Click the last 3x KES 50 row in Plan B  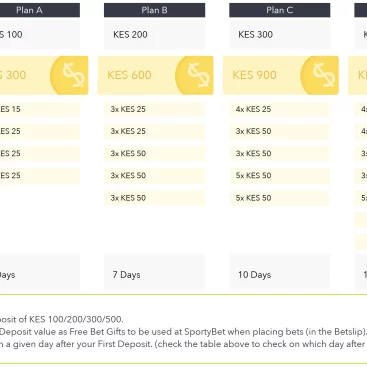point(154,198)
